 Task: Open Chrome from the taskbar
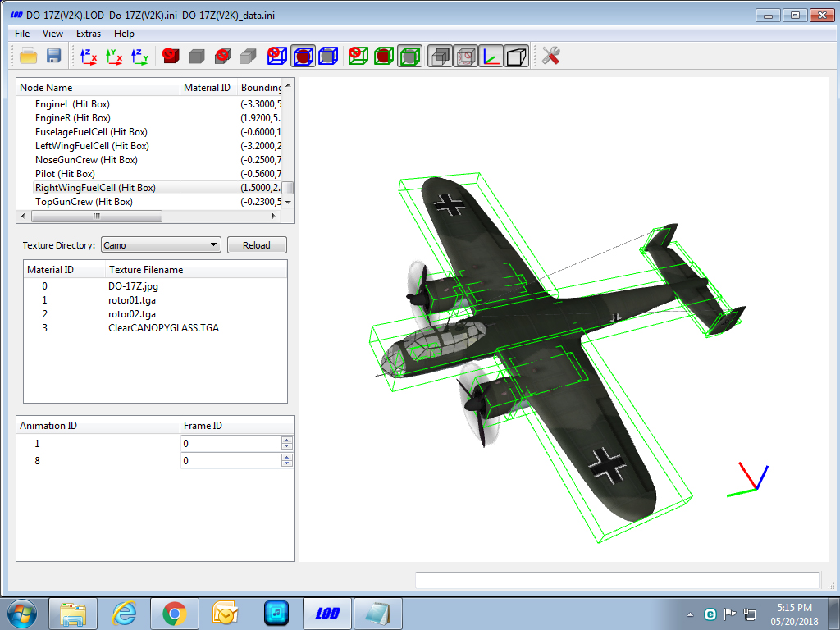[175, 614]
